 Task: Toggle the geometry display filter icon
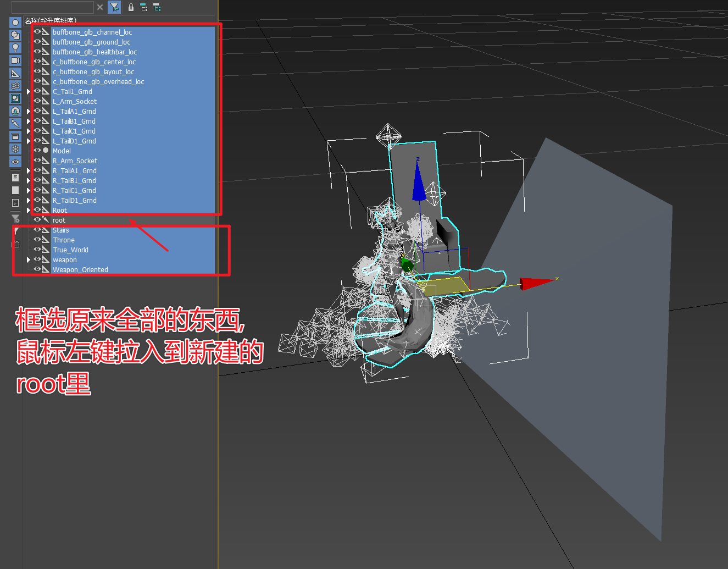[15, 23]
